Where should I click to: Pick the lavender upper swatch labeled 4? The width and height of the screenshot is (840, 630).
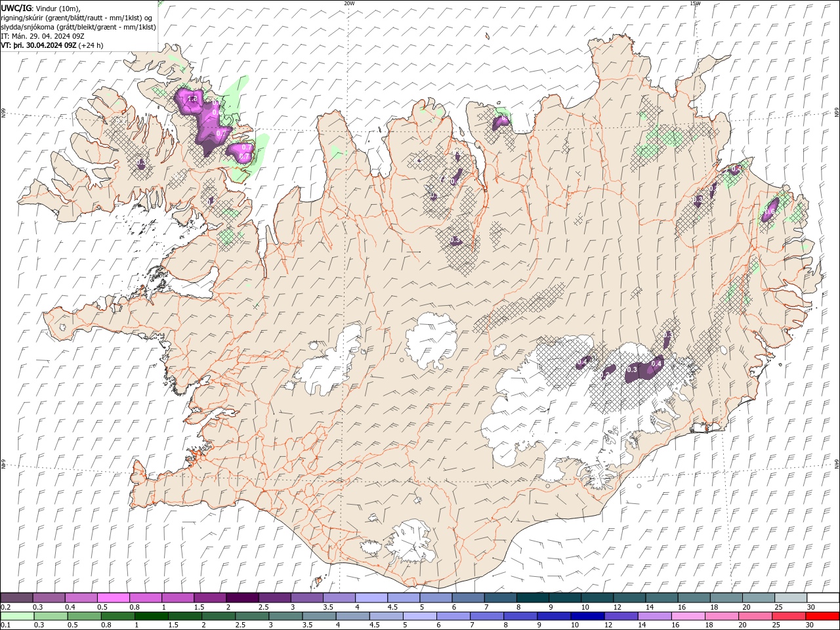371,598
